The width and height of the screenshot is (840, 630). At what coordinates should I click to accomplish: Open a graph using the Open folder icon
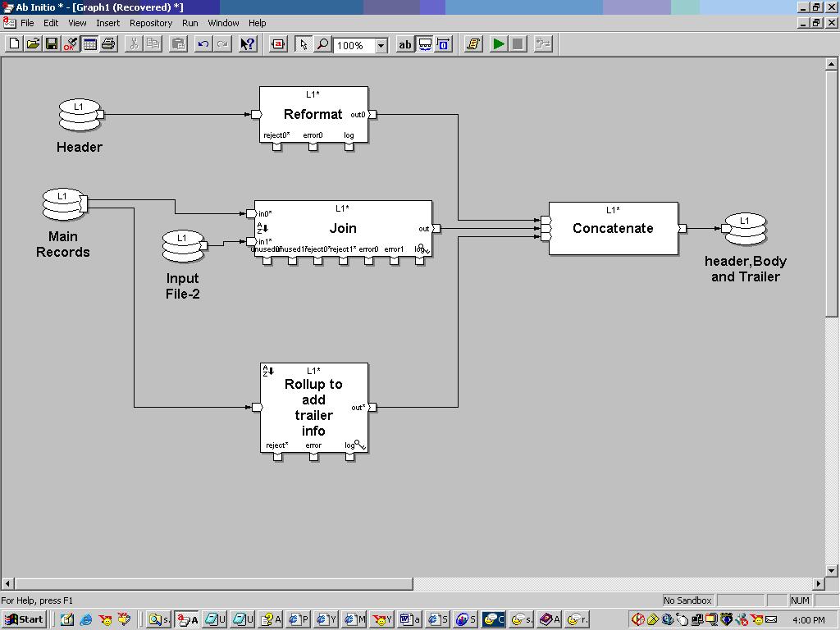pyautogui.click(x=31, y=44)
